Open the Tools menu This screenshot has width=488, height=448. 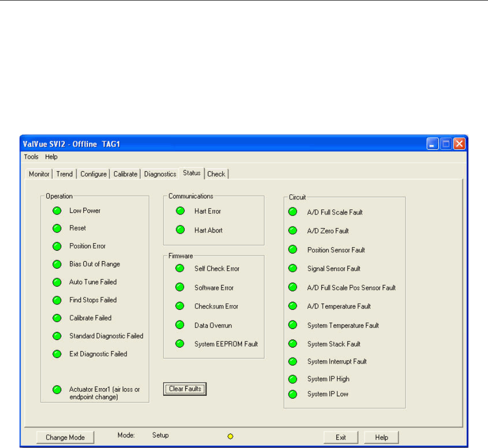click(x=31, y=157)
